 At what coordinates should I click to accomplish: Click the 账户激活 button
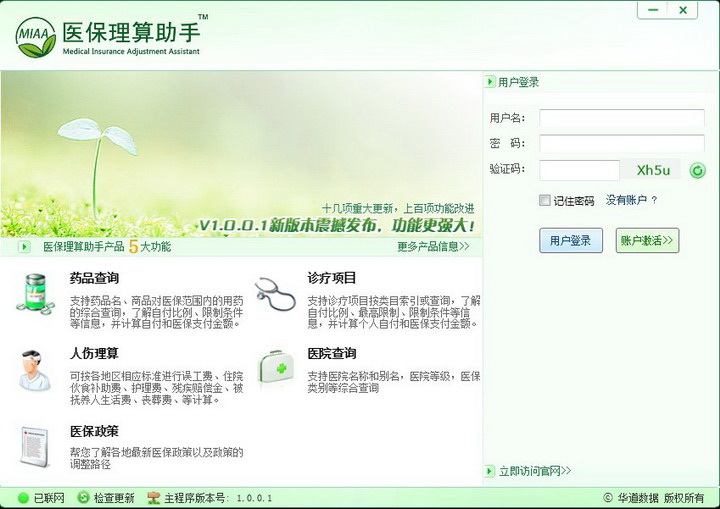click(x=647, y=240)
